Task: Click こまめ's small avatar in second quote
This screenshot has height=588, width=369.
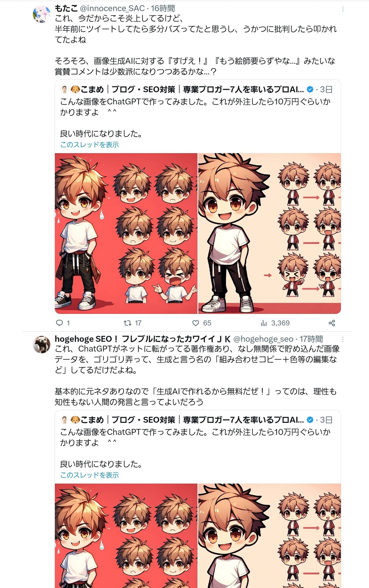Action: [x=64, y=420]
